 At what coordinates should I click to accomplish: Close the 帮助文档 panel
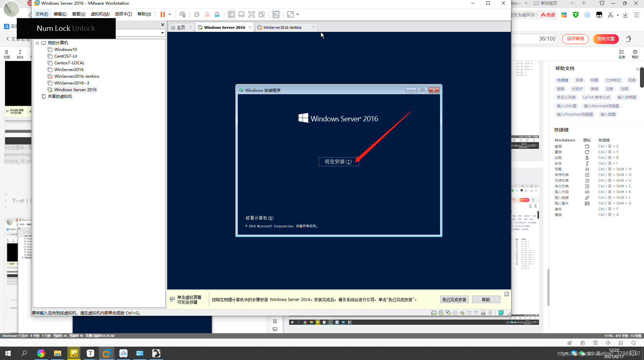[x=637, y=69]
